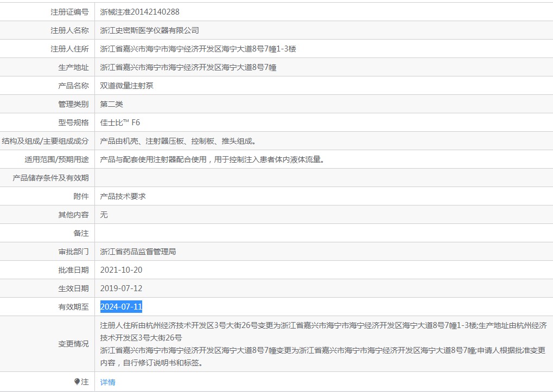Click the 管理类别 label
Screen dimensions: 553x392
tap(73, 104)
